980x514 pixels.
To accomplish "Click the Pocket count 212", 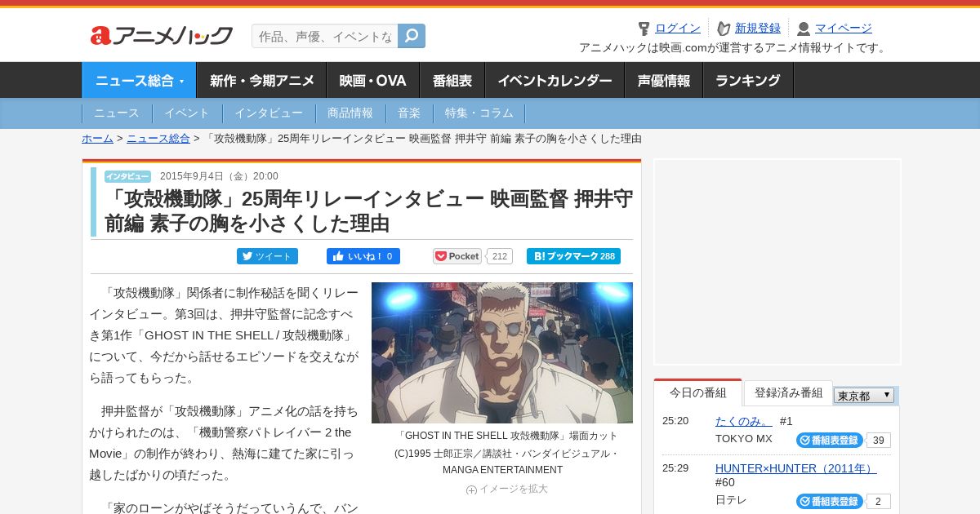I will [500, 256].
